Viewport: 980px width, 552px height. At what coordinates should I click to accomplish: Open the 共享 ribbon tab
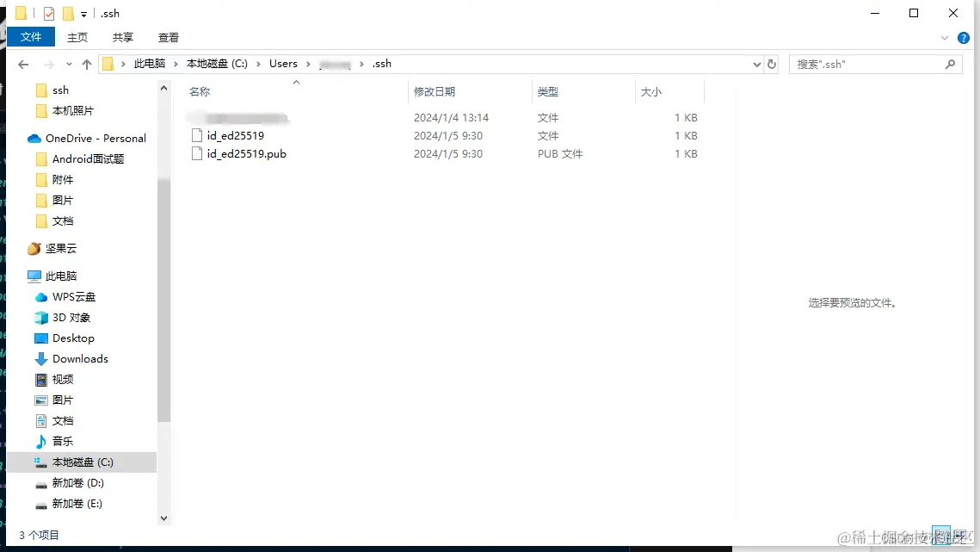122,38
